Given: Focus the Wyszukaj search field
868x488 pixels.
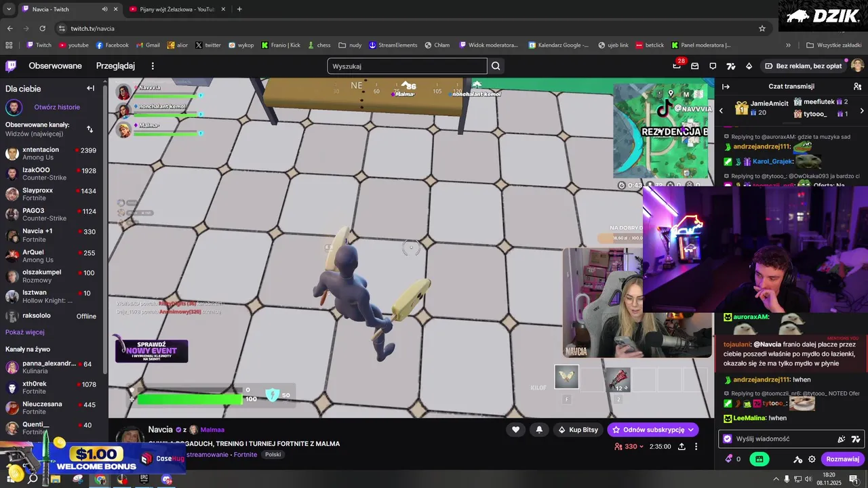Looking at the screenshot, I should [x=407, y=66].
